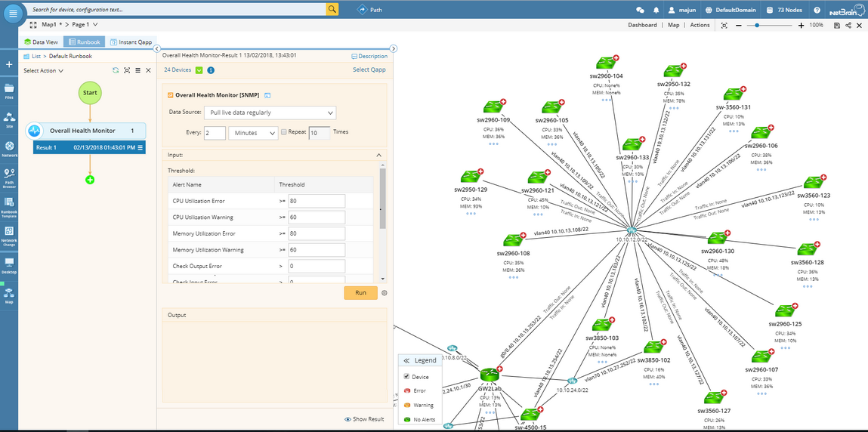Enable the Repeat checkbox
This screenshot has width=868, height=432.
point(283,132)
